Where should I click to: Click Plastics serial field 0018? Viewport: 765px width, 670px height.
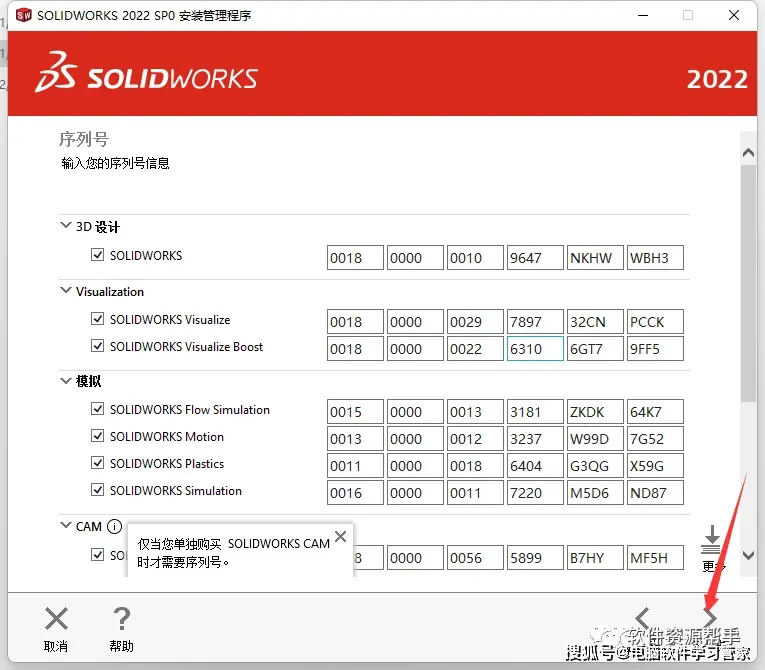475,466
